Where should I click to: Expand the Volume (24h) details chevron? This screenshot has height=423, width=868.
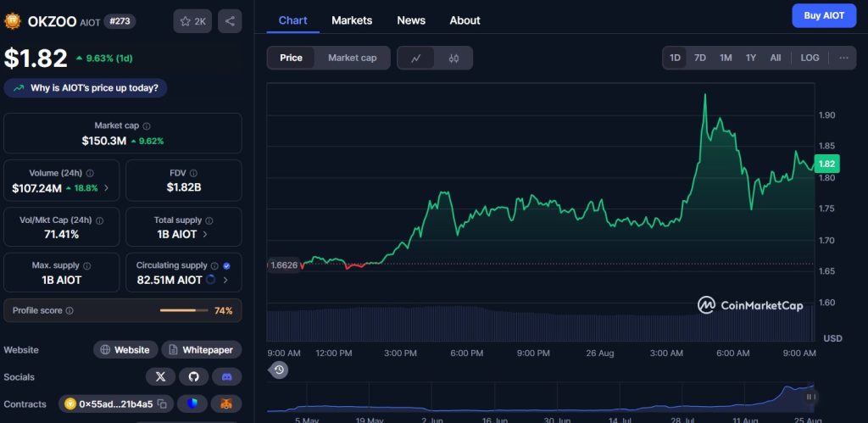pyautogui.click(x=106, y=188)
